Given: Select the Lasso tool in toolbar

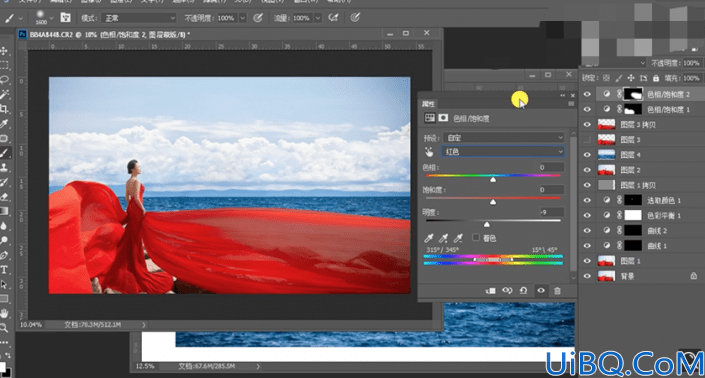Looking at the screenshot, I should click(4, 80).
